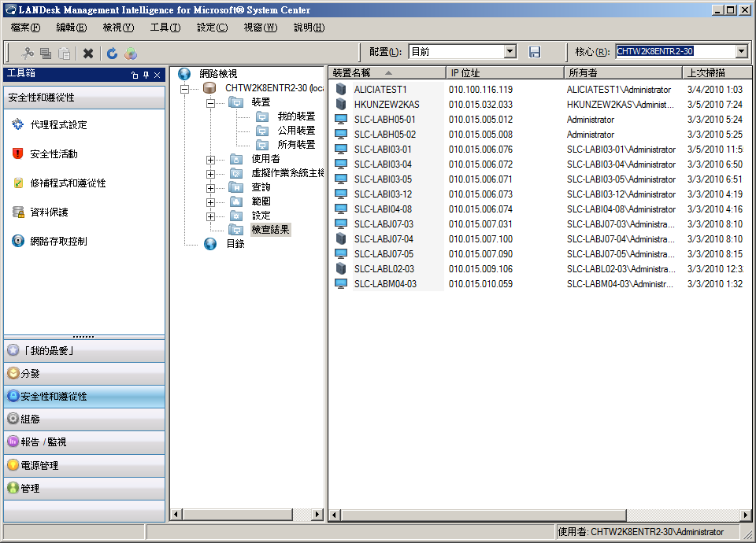Open the 檔案 menu
The width and height of the screenshot is (756, 543).
[x=25, y=28]
